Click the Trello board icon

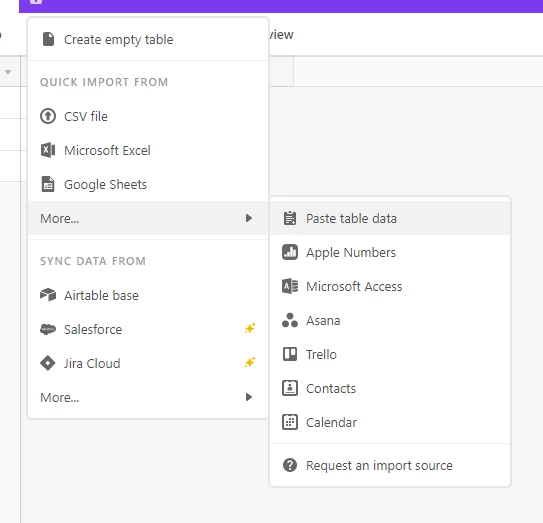pos(290,354)
